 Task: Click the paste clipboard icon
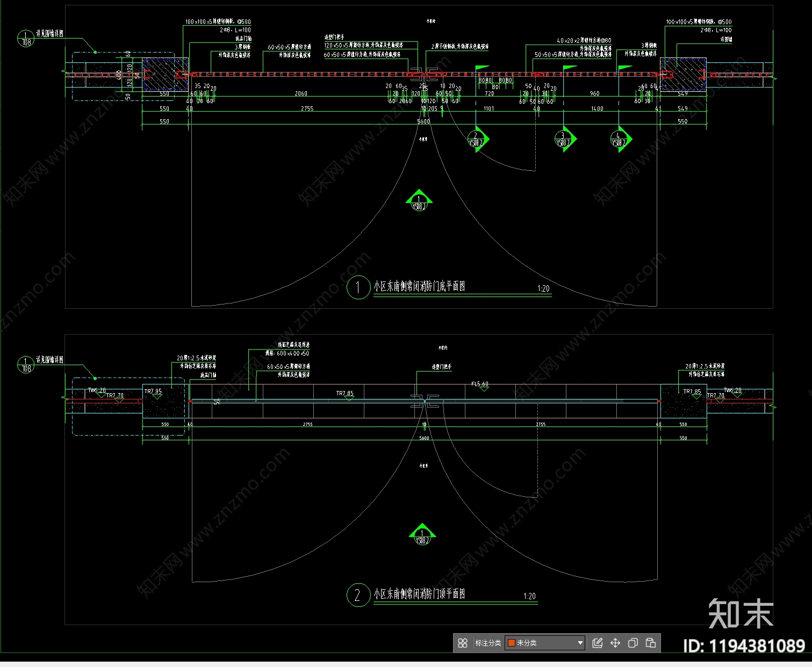click(x=651, y=643)
